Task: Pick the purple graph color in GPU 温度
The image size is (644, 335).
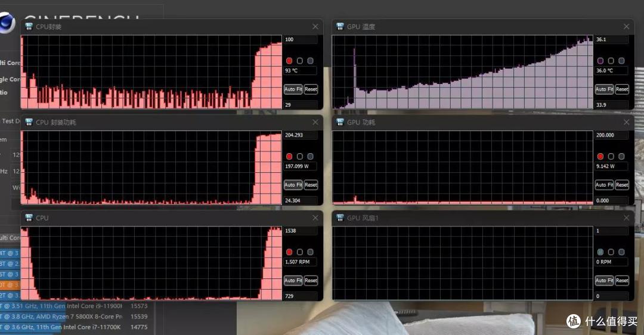Action: pyautogui.click(x=600, y=61)
